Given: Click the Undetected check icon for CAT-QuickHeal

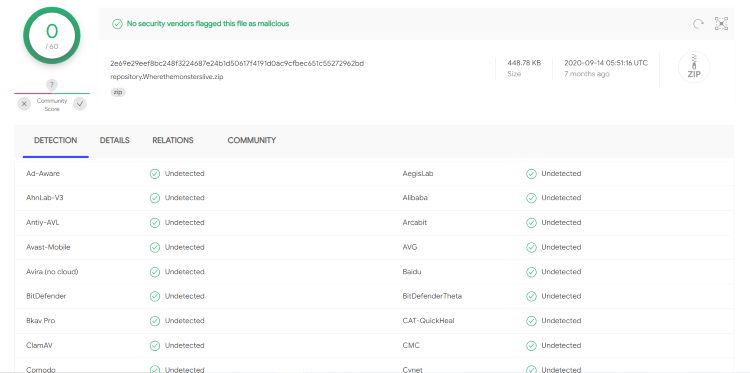Looking at the screenshot, I should [531, 321].
